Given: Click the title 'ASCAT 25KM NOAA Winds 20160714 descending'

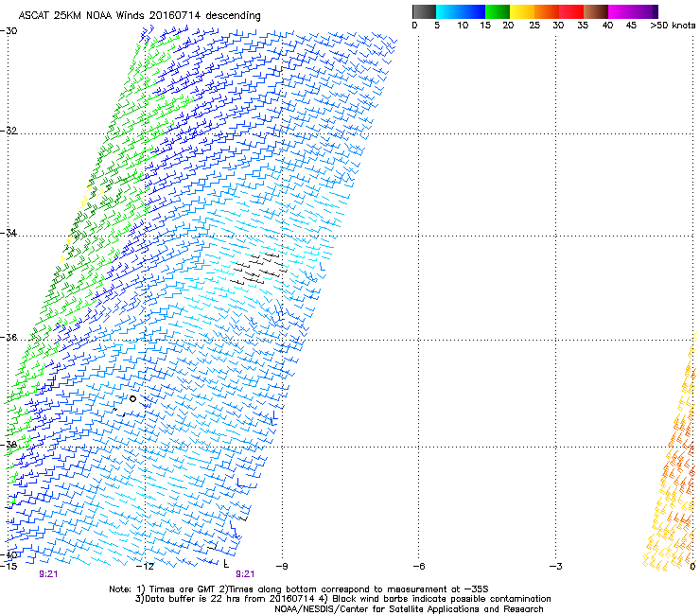Looking at the screenshot, I should coord(139,15).
